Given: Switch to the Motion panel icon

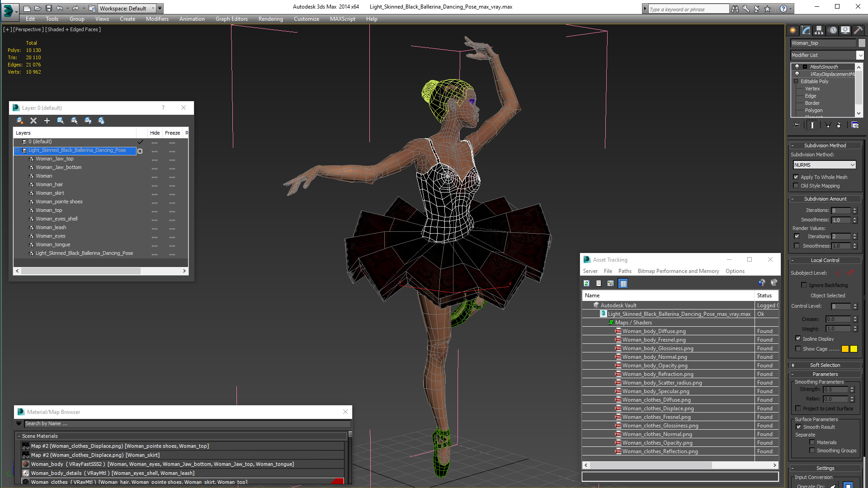Looking at the screenshot, I should 832,30.
